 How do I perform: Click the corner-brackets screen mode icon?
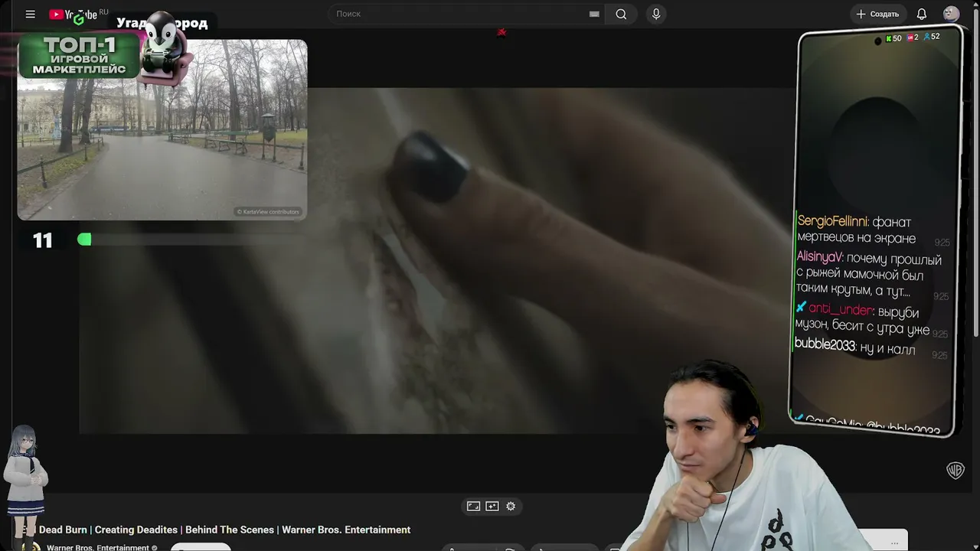(x=473, y=506)
